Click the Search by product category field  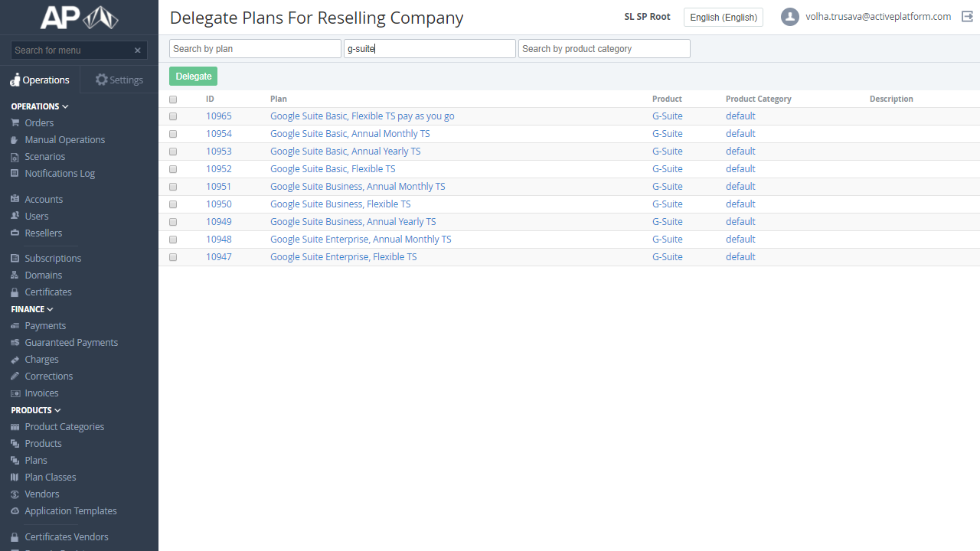pos(604,49)
